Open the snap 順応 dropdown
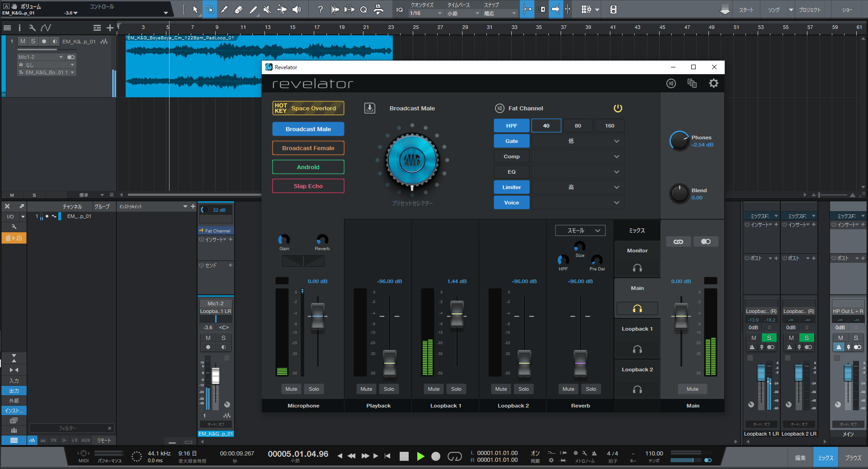 500,14
